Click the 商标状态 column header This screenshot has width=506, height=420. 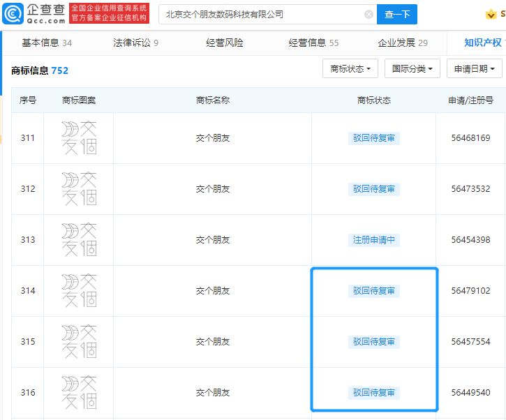(373, 100)
